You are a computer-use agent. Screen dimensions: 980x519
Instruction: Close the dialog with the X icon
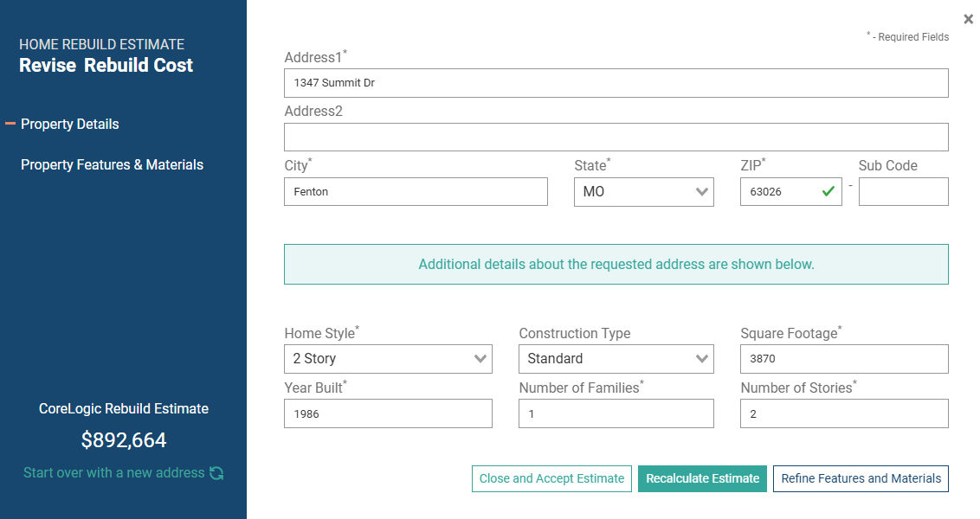pyautogui.click(x=968, y=19)
